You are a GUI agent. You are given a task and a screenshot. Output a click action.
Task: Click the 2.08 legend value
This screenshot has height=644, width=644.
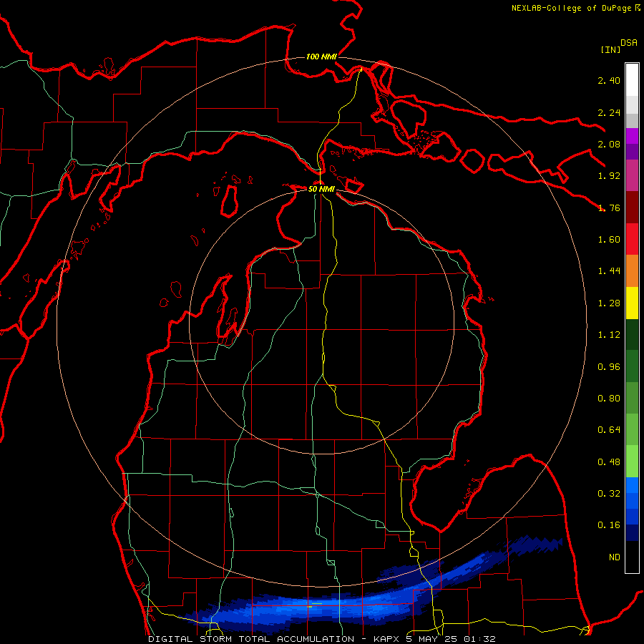[x=609, y=144]
